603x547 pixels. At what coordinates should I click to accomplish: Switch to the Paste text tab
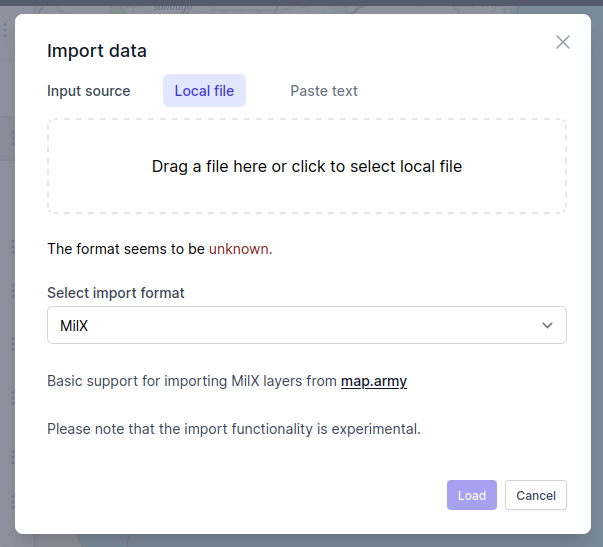click(324, 91)
